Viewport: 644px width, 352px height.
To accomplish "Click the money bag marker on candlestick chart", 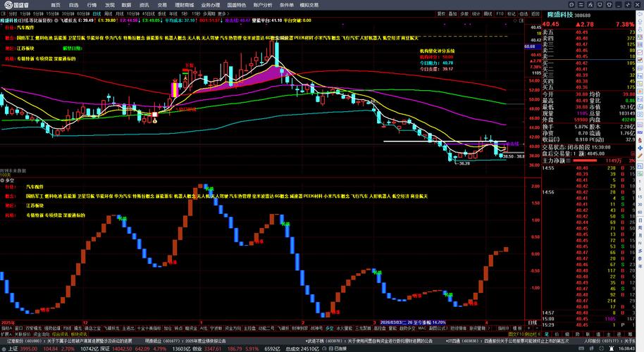I will (155, 120).
